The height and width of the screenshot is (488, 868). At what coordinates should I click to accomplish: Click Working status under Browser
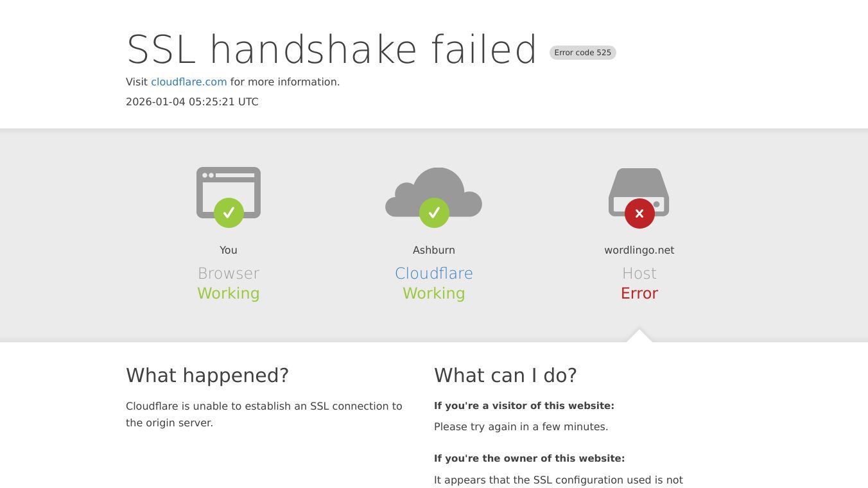(229, 293)
